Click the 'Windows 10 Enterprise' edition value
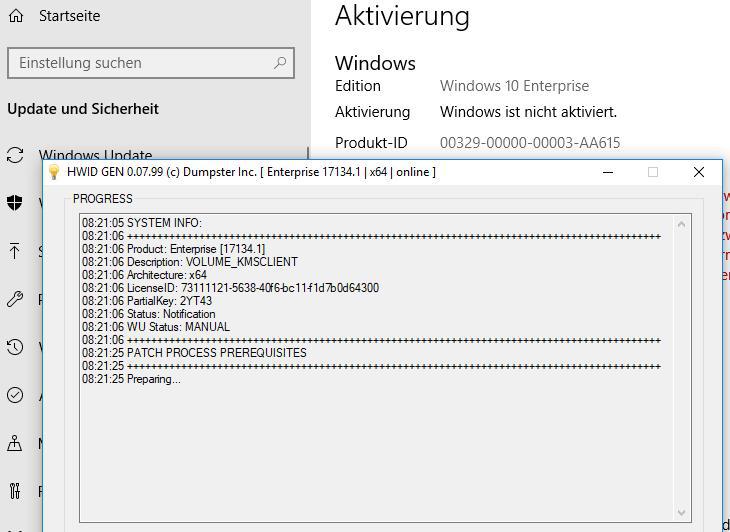Viewport: 730px width, 532px height. pos(514,86)
